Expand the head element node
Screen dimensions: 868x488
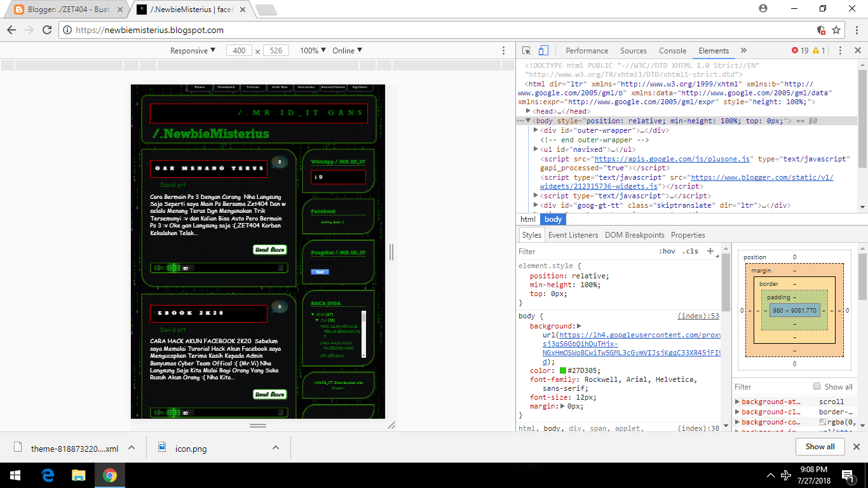coord(528,111)
